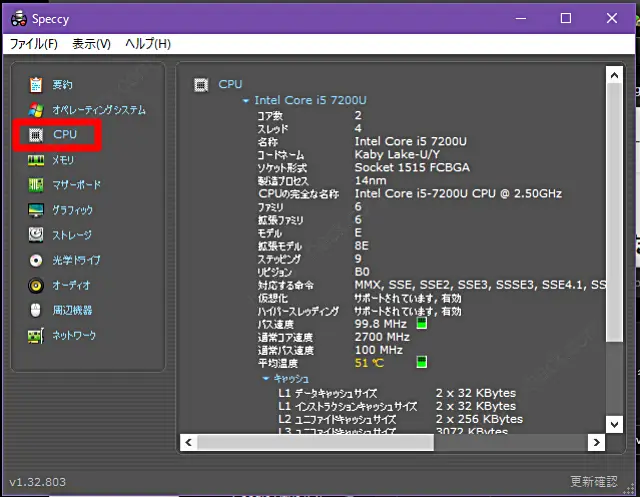Open the メモリ RAM icon
This screenshot has width=640, height=497.
pos(36,160)
